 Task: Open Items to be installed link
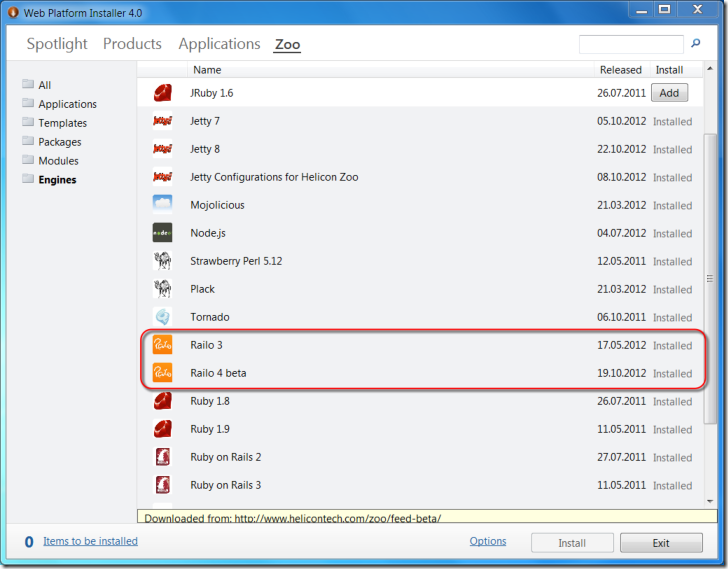[x=90, y=541]
